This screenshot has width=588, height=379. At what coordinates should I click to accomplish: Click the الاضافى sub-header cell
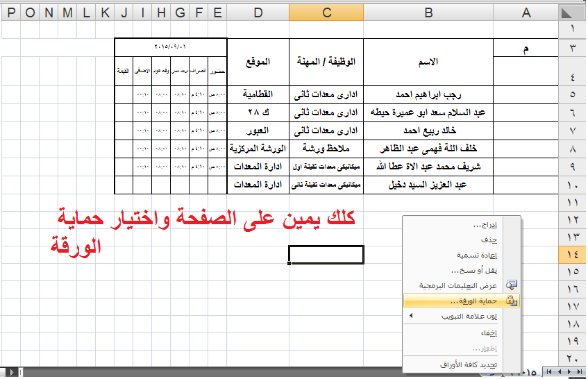tap(142, 71)
